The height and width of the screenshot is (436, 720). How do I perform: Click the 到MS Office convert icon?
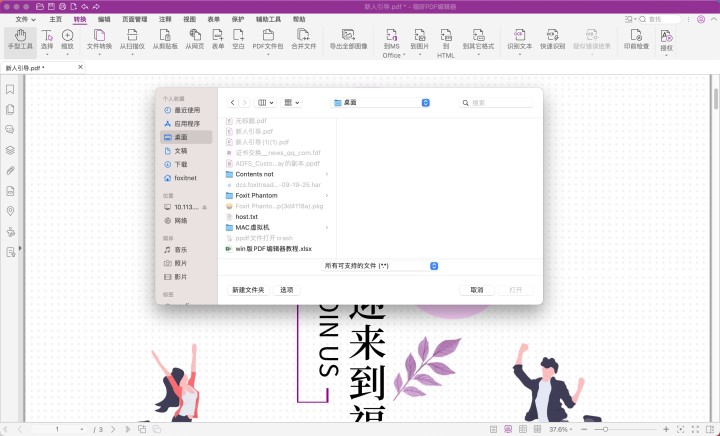(x=392, y=40)
